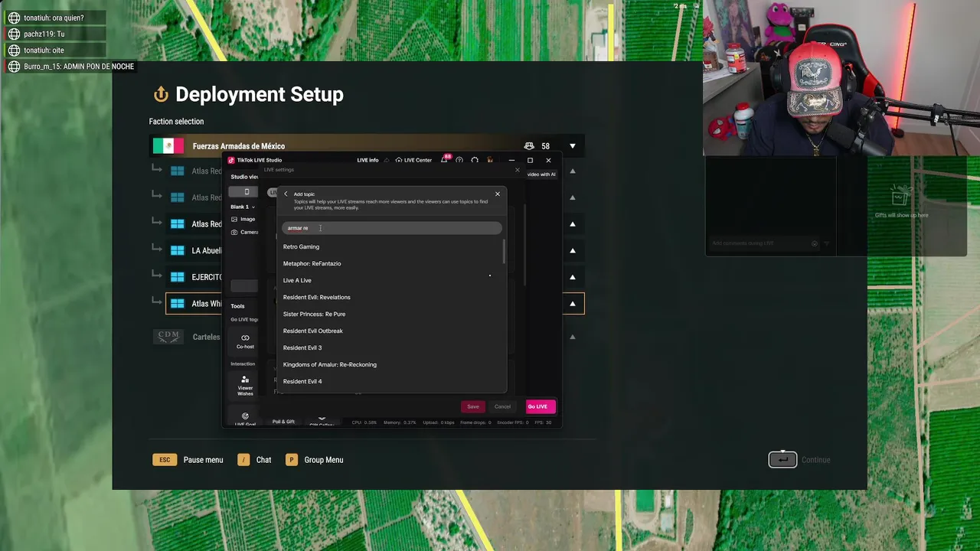Choose Resident Evil: Revelations topic

[x=316, y=297]
